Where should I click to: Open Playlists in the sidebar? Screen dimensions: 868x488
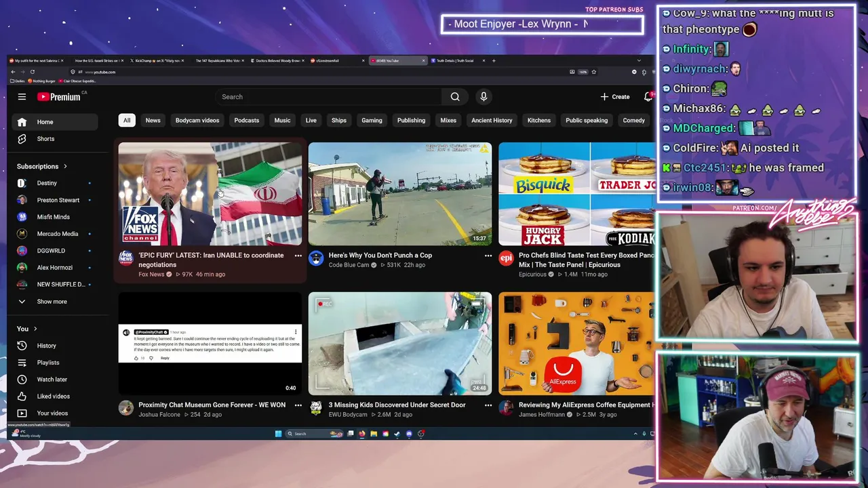[x=56, y=363]
